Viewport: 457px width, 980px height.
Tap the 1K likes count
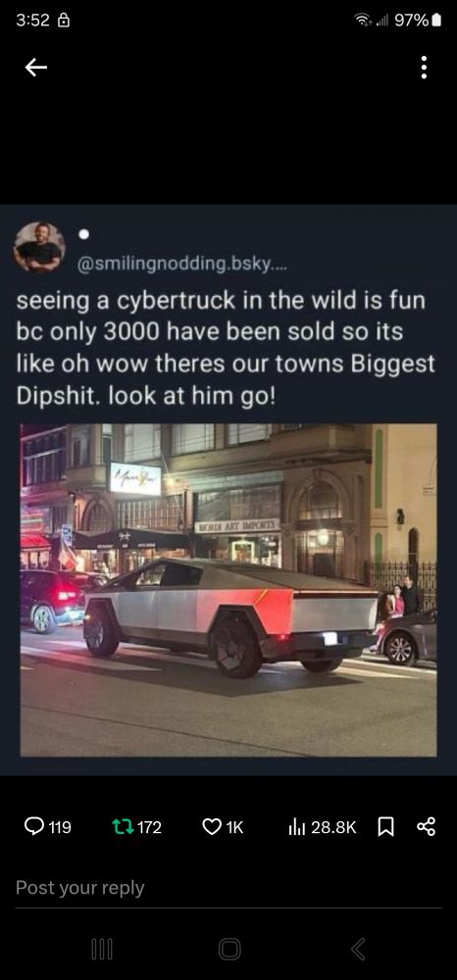click(x=233, y=827)
